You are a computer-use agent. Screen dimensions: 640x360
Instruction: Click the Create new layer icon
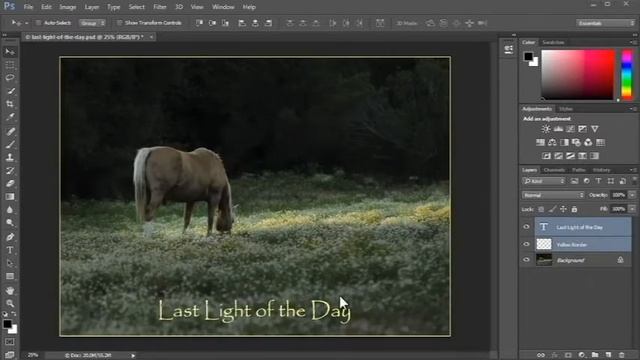pyautogui.click(x=608, y=355)
